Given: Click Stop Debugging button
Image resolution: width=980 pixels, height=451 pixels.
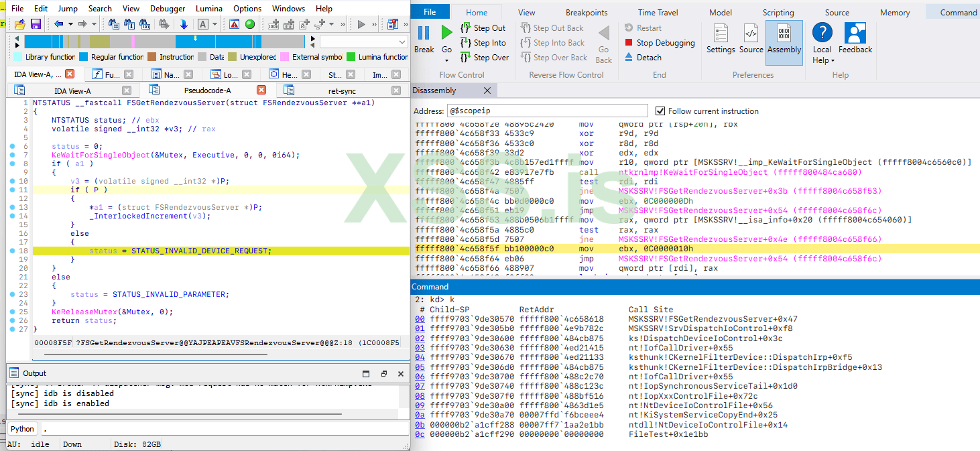Looking at the screenshot, I should 659,43.
